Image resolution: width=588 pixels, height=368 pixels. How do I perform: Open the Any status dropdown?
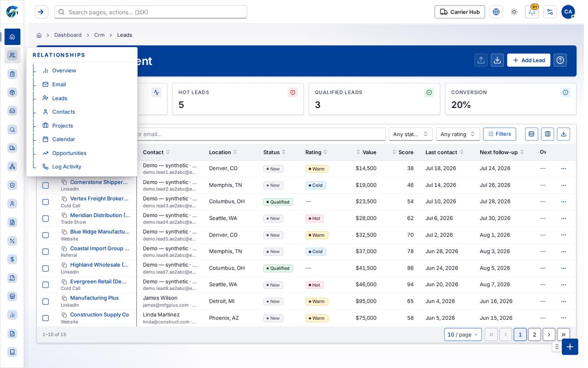(x=411, y=134)
